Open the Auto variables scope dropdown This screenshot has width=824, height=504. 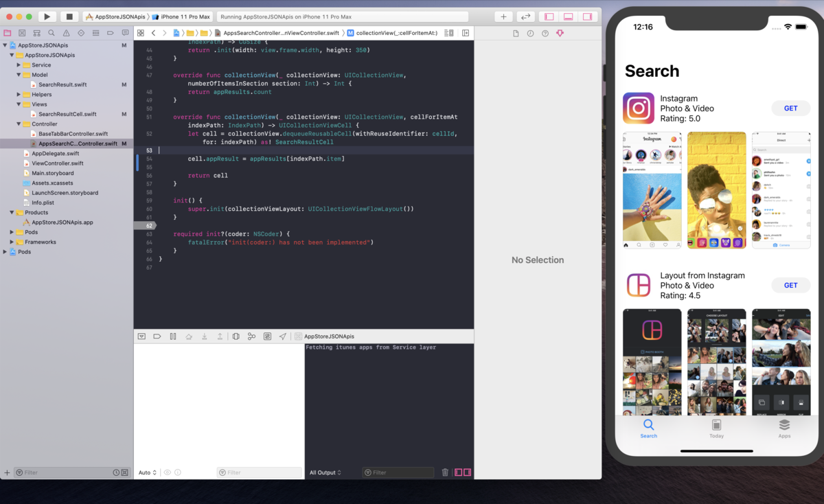click(x=148, y=472)
